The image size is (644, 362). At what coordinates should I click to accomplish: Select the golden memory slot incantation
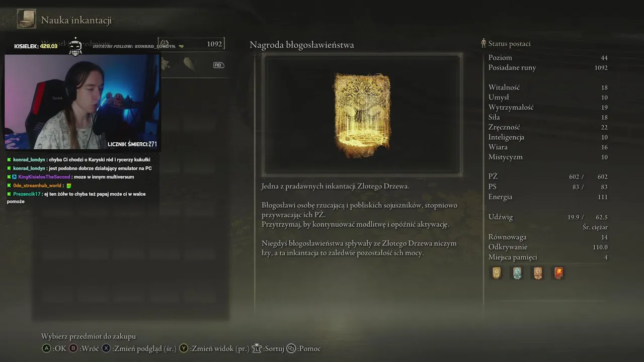coord(497,273)
